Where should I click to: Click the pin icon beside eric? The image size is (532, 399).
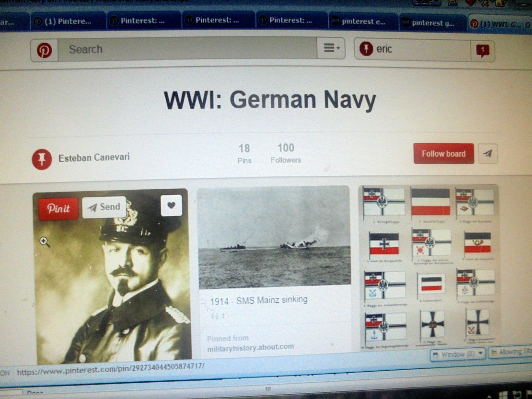pos(366,49)
